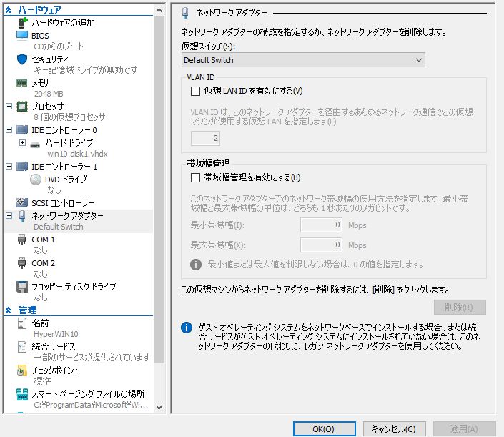
Task: Click the Add Hardware (ハードウェアの追加) icon
Action: (22, 22)
